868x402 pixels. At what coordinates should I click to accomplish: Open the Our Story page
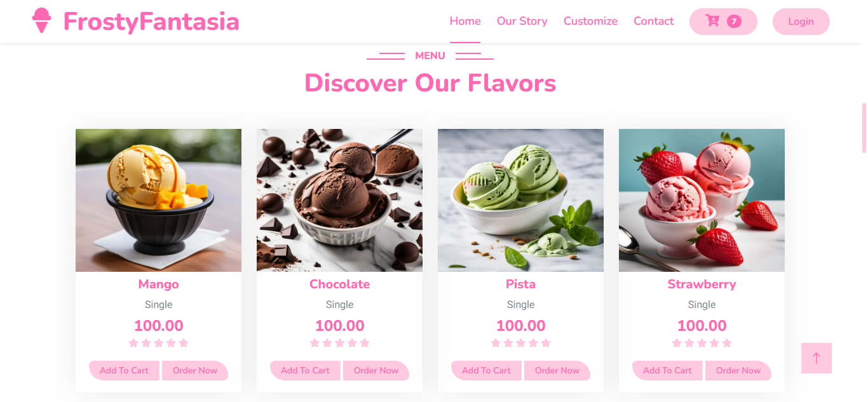(522, 21)
